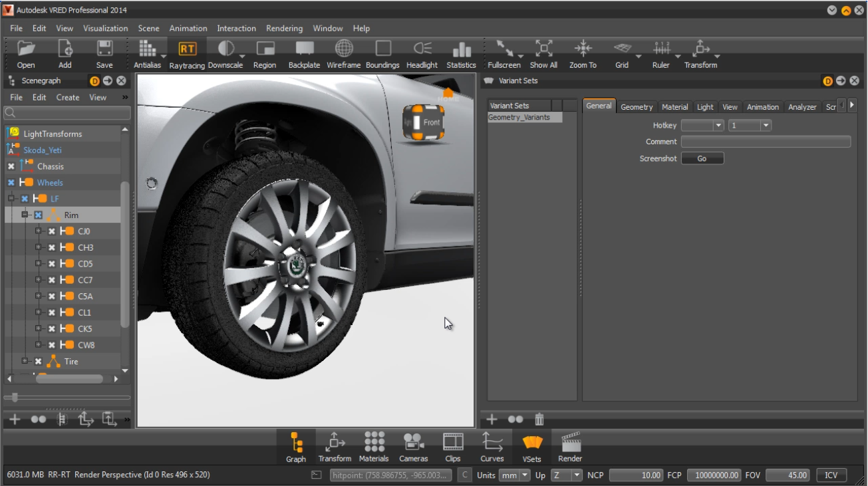Viewport: 868px width, 486px height.
Task: Click the Scenegraph vertical scrollbar
Action: (x=125, y=254)
